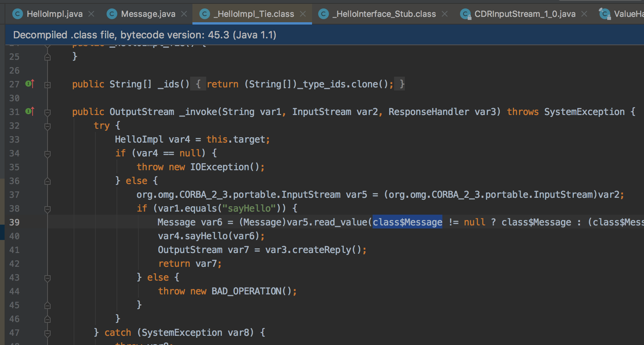Click the IOException() constructor call

(x=225, y=167)
